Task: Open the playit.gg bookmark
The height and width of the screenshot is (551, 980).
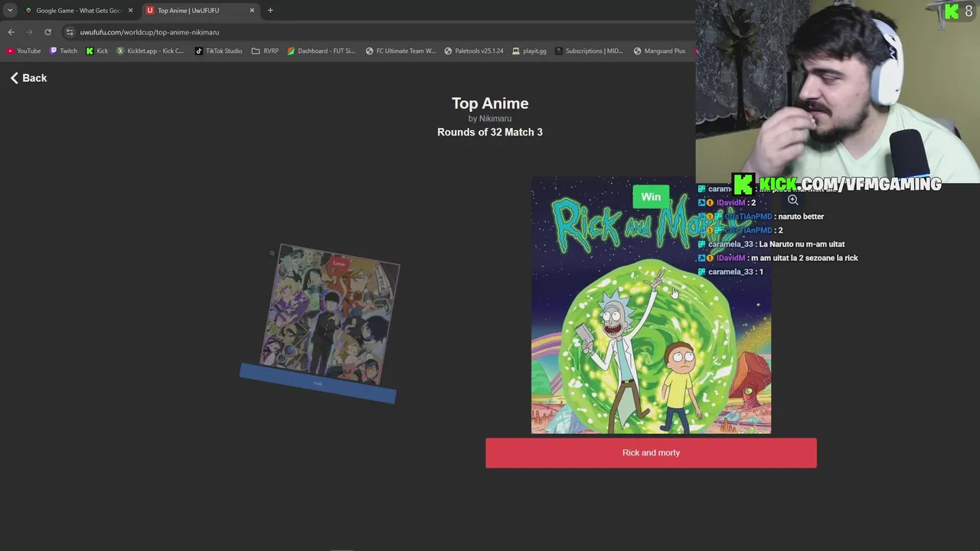Action: 529,51
